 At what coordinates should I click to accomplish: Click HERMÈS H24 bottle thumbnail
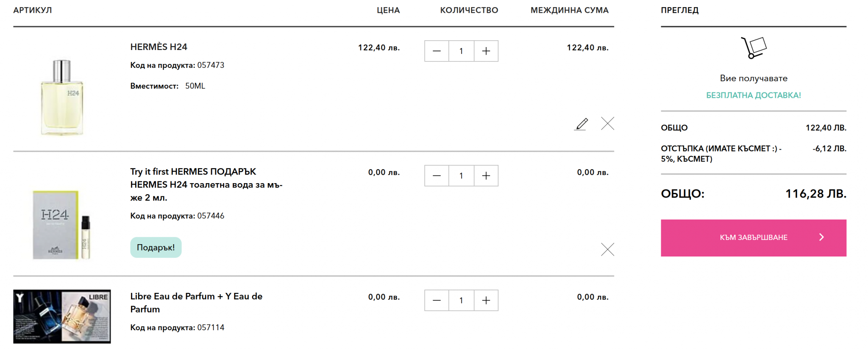(x=62, y=97)
